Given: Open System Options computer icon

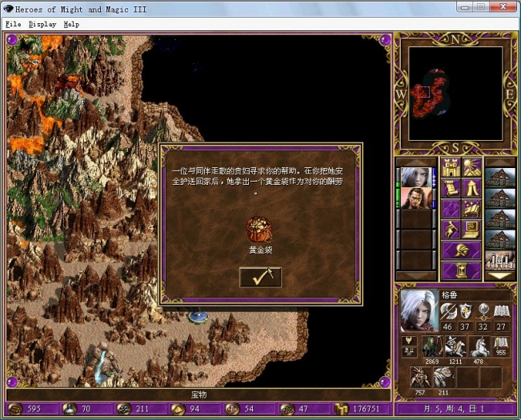Looking at the screenshot, I should [471, 230].
